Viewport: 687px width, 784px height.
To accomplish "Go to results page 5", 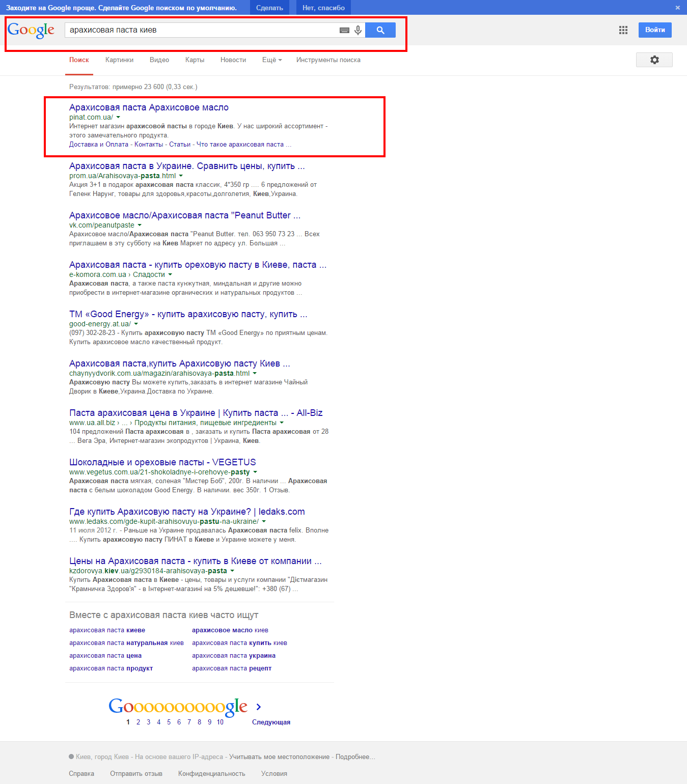I will coord(169,722).
